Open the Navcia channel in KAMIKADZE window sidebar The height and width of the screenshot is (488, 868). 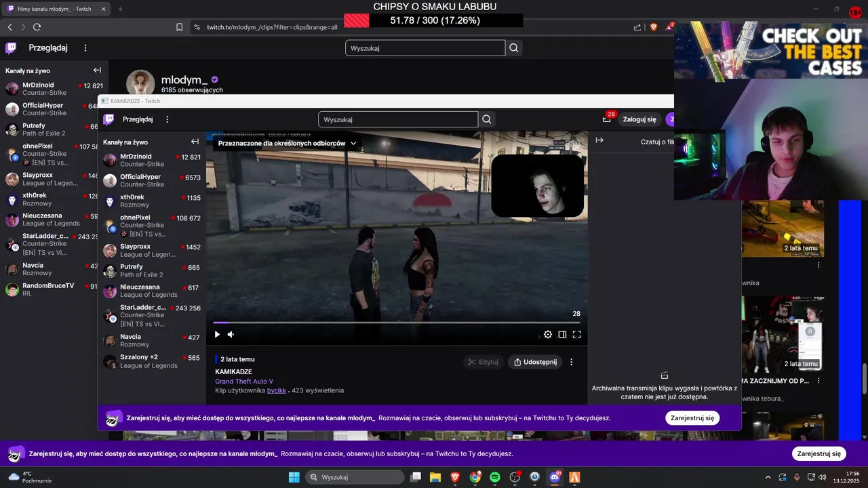pos(151,340)
